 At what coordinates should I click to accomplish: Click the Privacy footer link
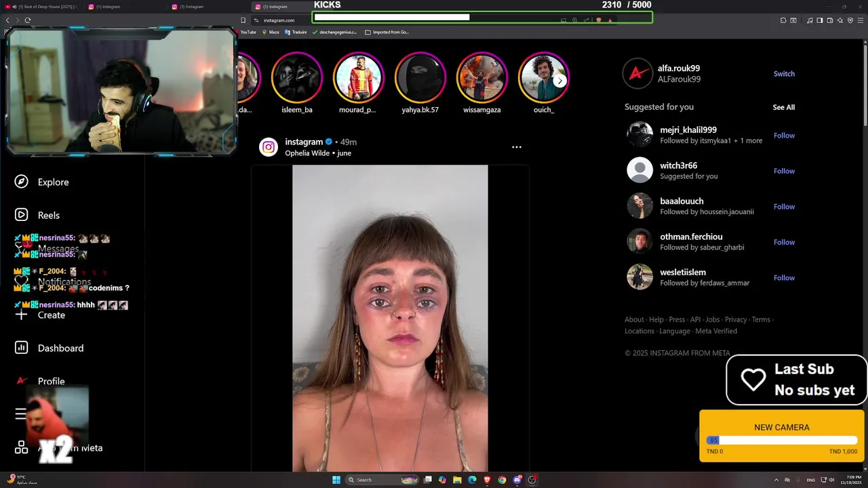736,319
